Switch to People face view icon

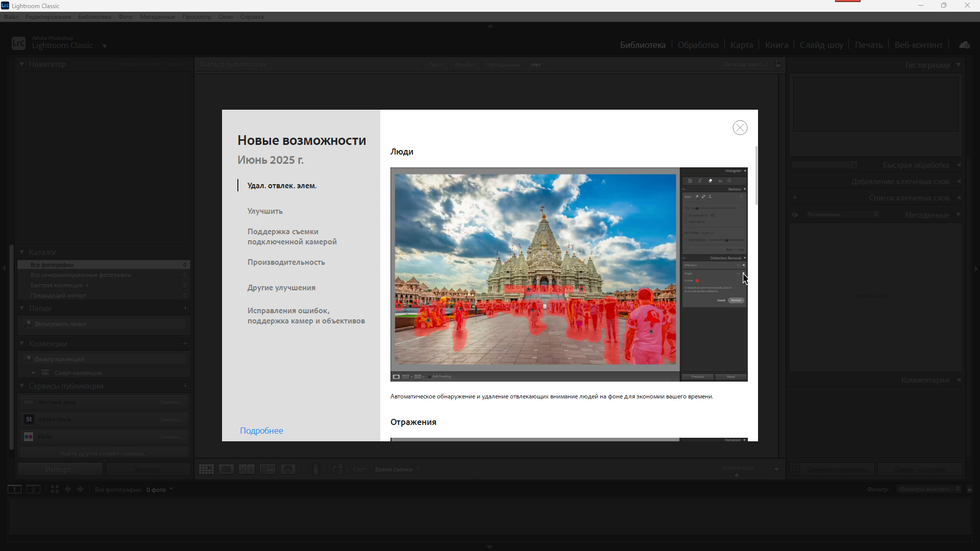click(x=288, y=469)
